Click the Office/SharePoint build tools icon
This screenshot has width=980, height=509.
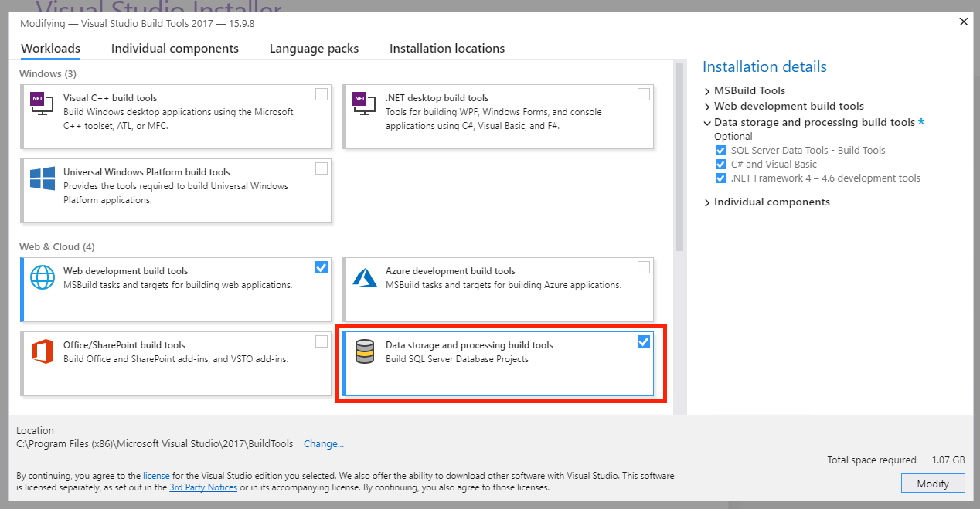coord(42,351)
